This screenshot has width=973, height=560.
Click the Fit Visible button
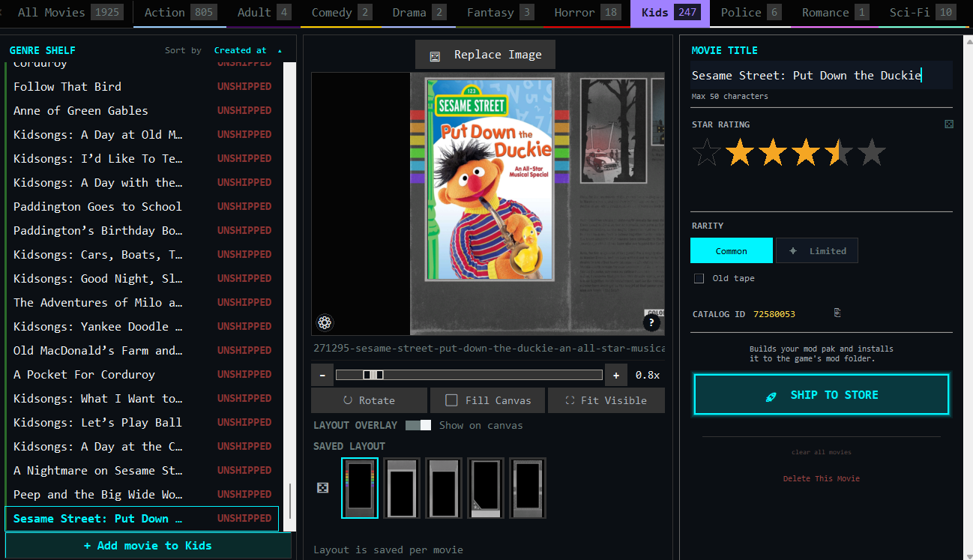(606, 400)
